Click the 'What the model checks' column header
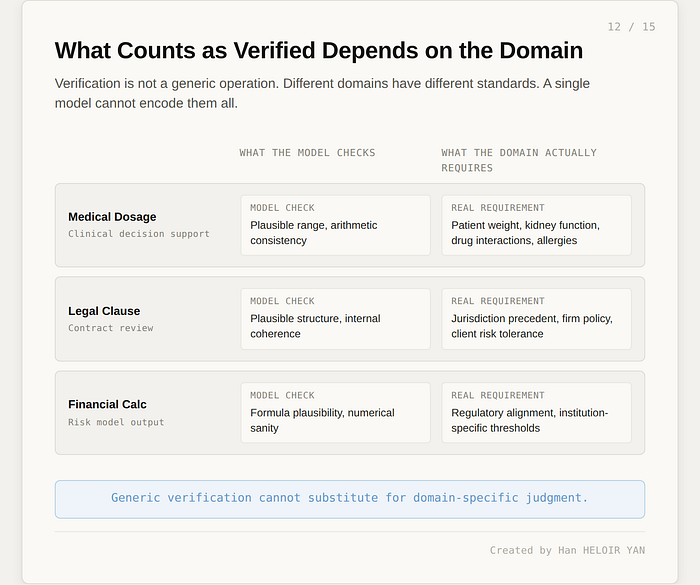This screenshot has height=585, width=700. pos(307,153)
